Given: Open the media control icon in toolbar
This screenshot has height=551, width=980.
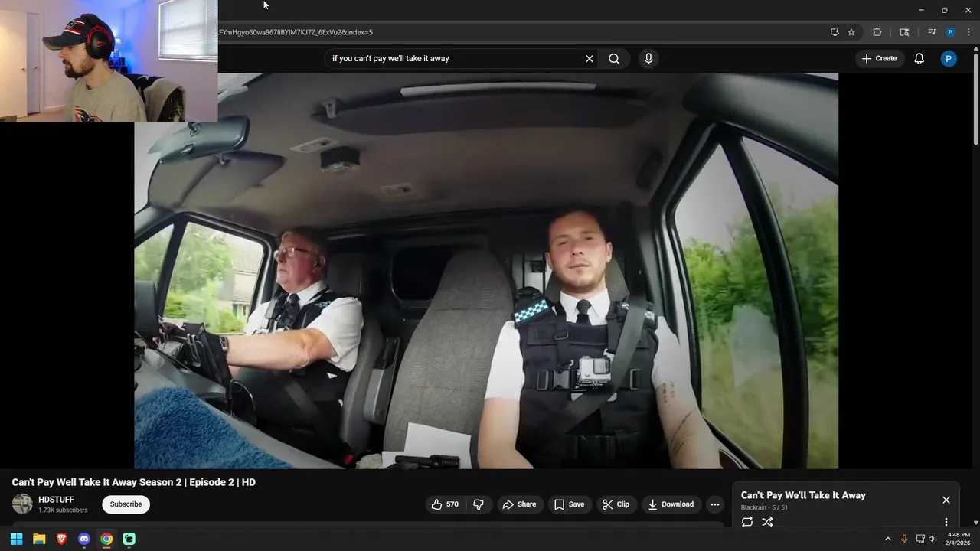Looking at the screenshot, I should pos(932,32).
